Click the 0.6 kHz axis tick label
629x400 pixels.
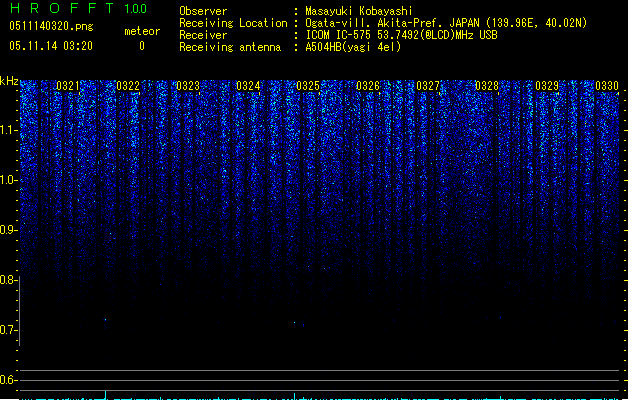click(8, 380)
